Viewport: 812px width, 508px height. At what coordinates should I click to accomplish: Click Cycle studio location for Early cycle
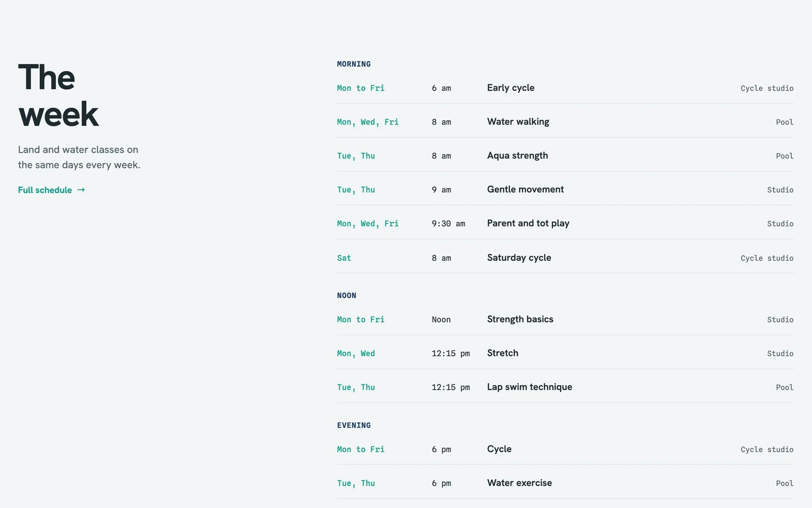point(767,89)
